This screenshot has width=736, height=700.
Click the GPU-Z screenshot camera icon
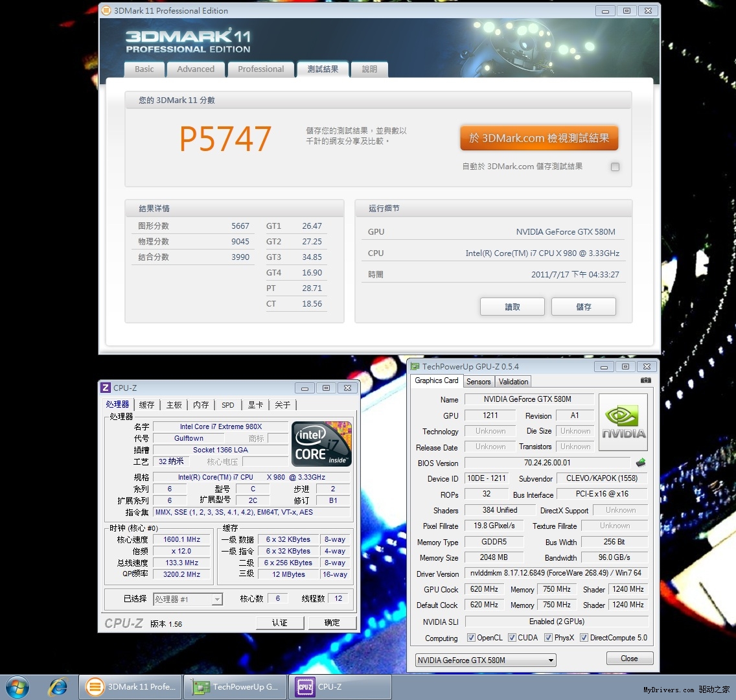(645, 381)
